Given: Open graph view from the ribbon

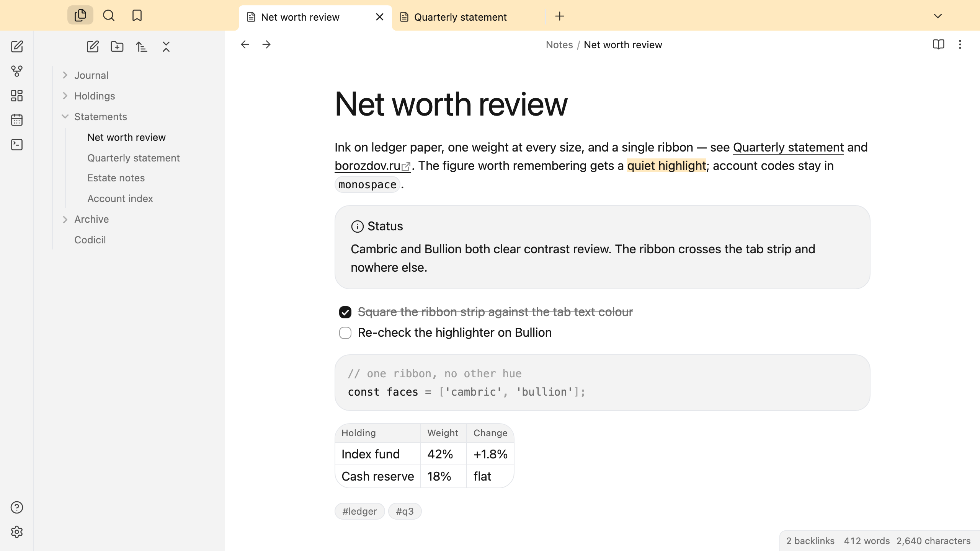Looking at the screenshot, I should 17,71.
